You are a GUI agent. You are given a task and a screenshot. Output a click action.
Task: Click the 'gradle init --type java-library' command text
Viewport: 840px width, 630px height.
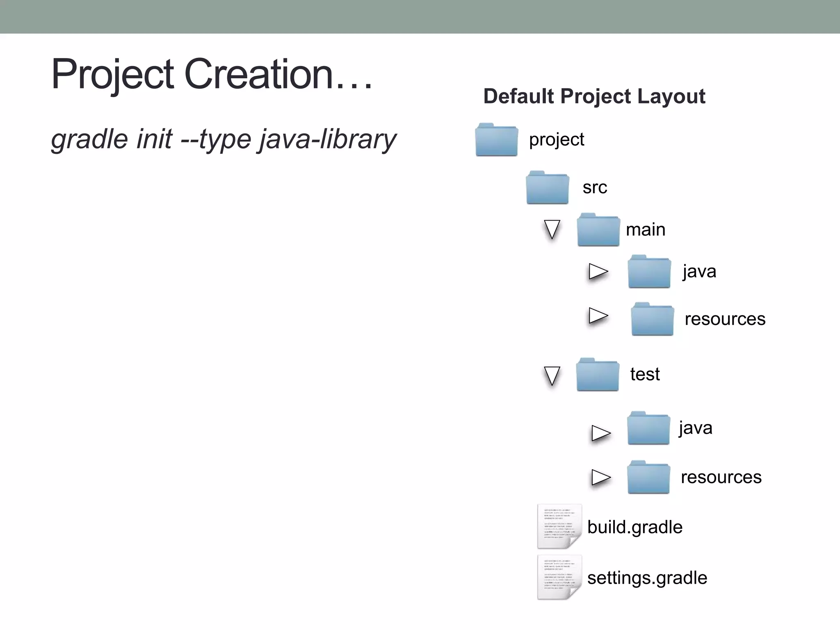click(x=224, y=140)
